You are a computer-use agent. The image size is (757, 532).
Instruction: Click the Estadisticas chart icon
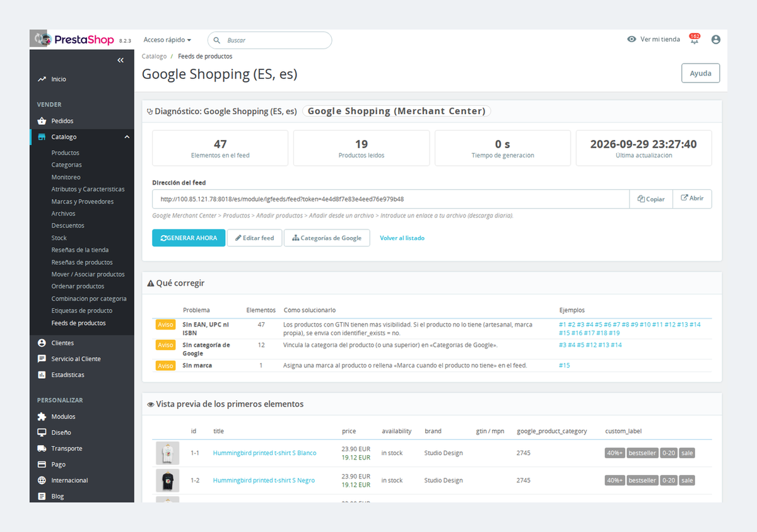42,374
